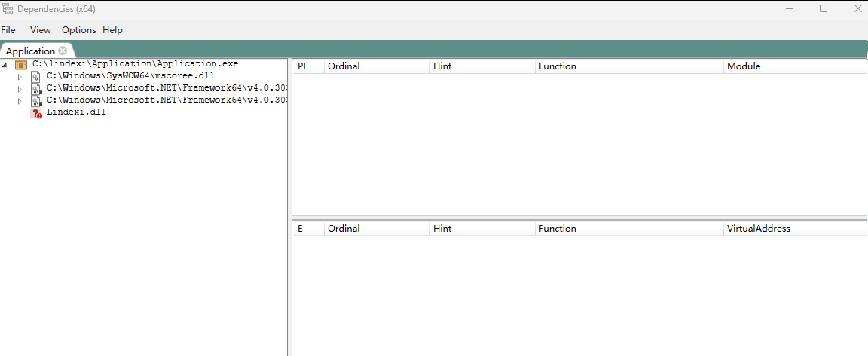Expand the mscoree.dll tree node

pyautogui.click(x=20, y=77)
